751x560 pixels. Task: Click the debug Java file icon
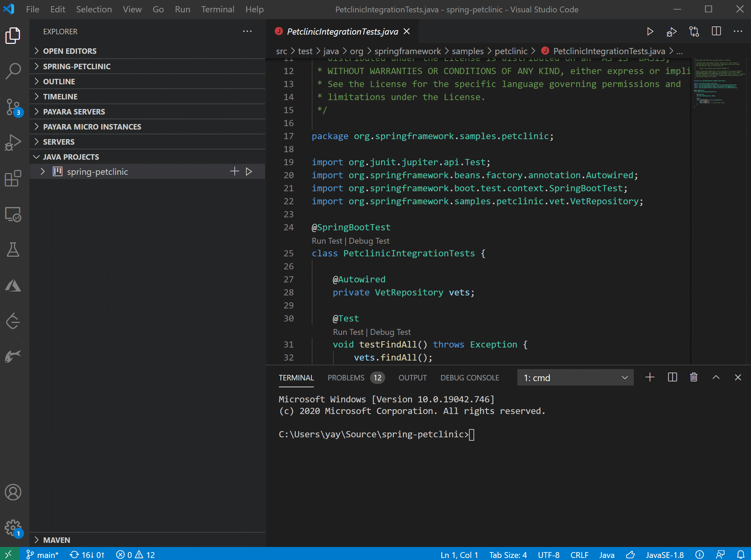[672, 32]
